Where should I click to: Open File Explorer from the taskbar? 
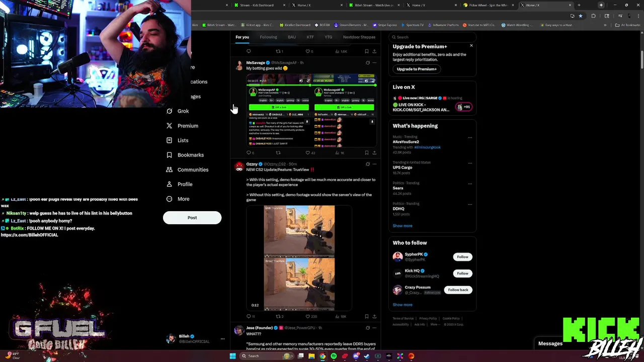click(x=311, y=356)
